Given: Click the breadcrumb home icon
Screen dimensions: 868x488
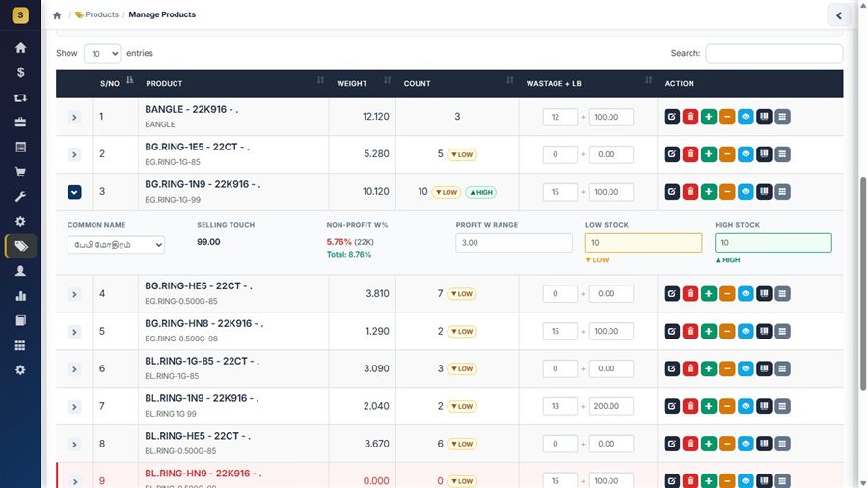Looking at the screenshot, I should 57,14.
